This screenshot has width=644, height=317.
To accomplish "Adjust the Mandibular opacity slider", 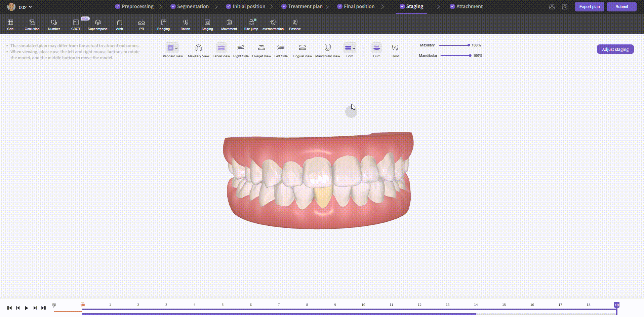I will [456, 56].
